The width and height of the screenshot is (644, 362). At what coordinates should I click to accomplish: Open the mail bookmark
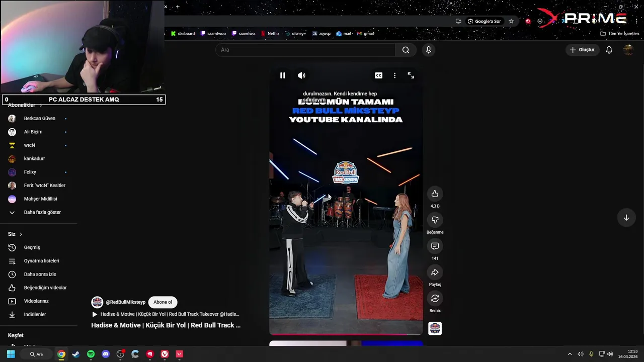(344, 34)
